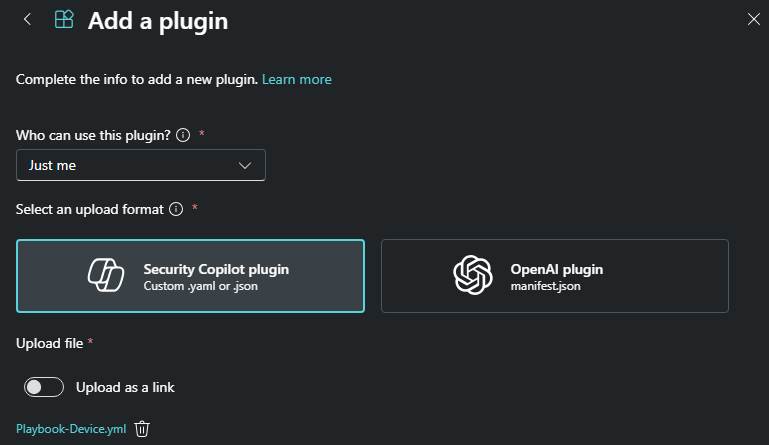Choose the OpenAI plugin format card
Viewport: 769px width, 445px height.
point(554,276)
